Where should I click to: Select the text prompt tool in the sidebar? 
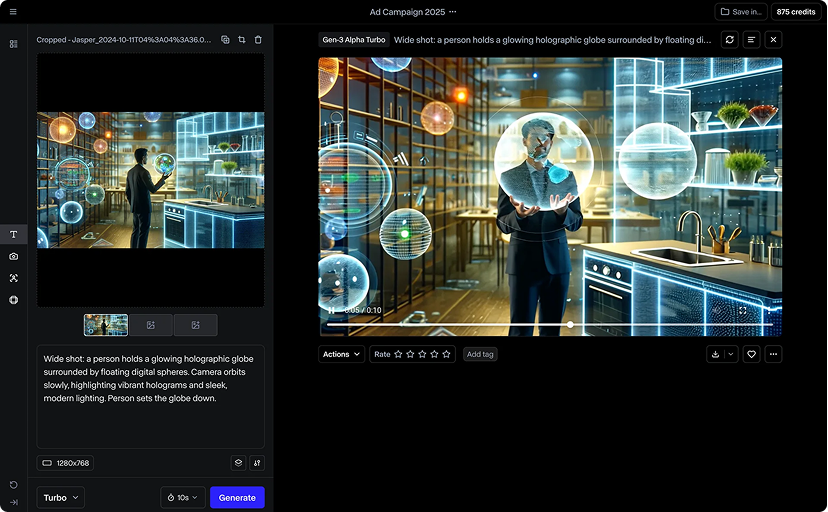[x=13, y=234]
